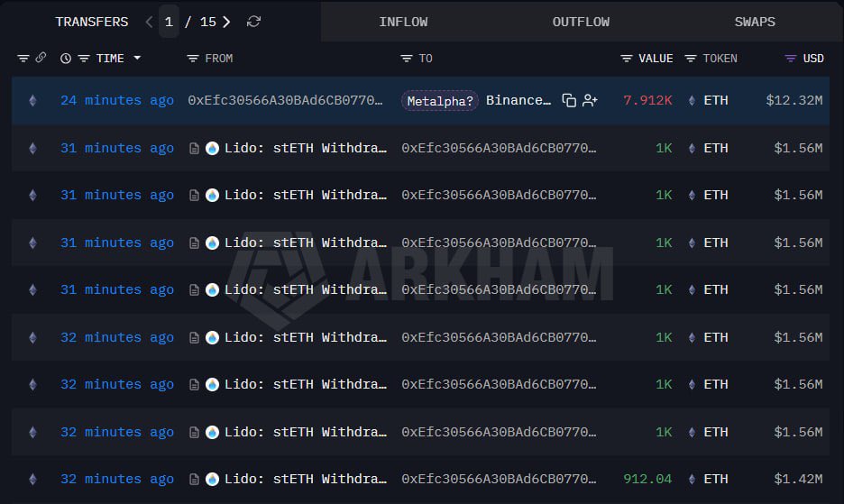Go to the previous transfers page arrow
The image size is (844, 504).
(149, 22)
